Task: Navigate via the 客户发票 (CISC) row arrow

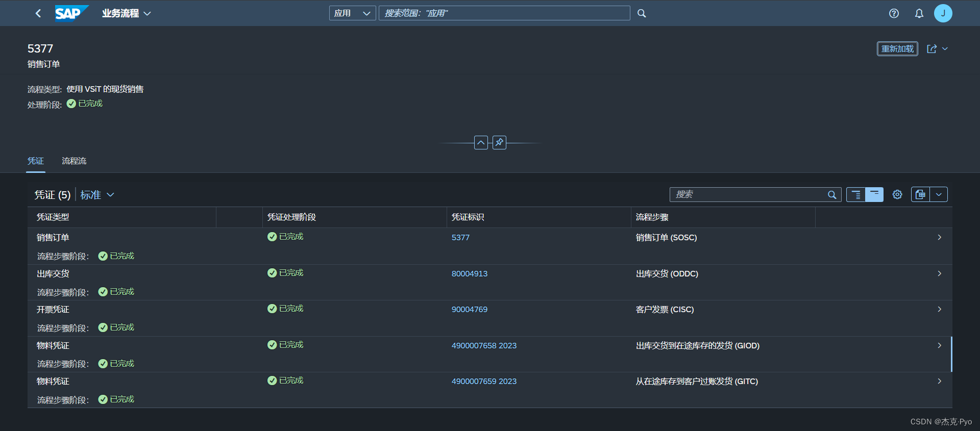Action: point(939,309)
